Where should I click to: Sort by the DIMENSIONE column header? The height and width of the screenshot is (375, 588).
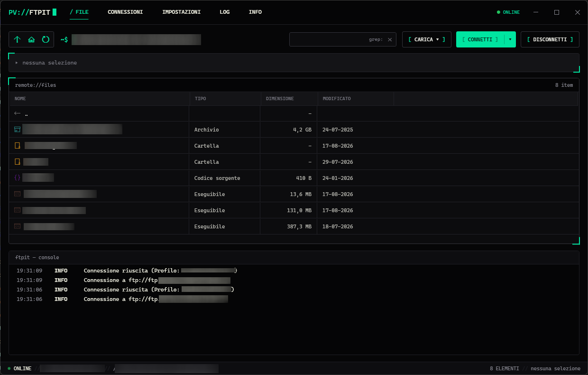click(x=289, y=99)
